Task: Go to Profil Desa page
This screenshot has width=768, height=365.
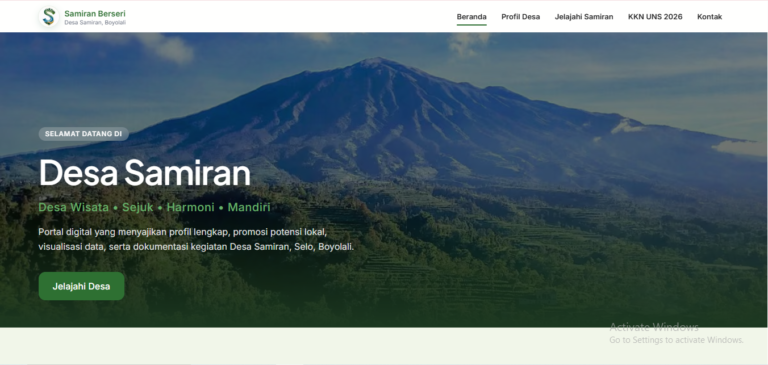Action: (x=520, y=17)
